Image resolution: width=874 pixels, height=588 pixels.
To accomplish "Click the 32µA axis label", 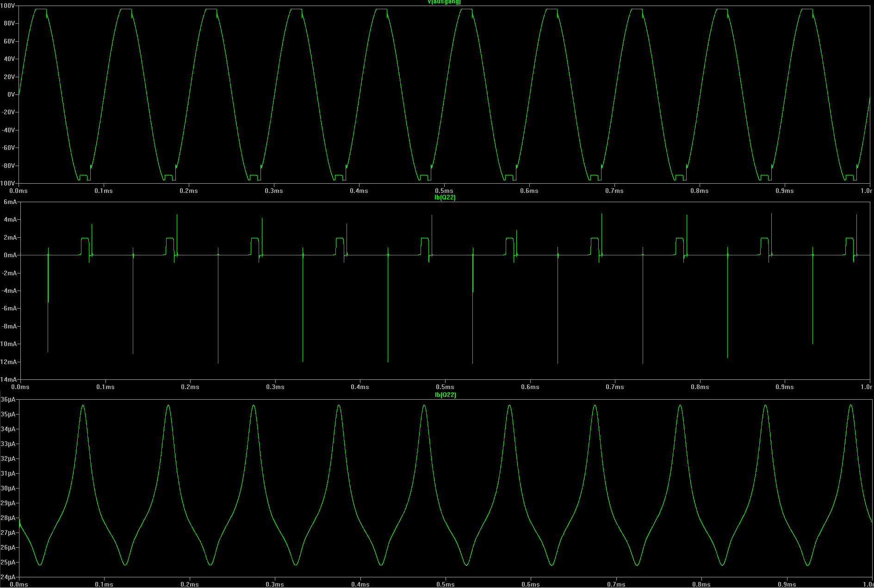I will point(8,458).
